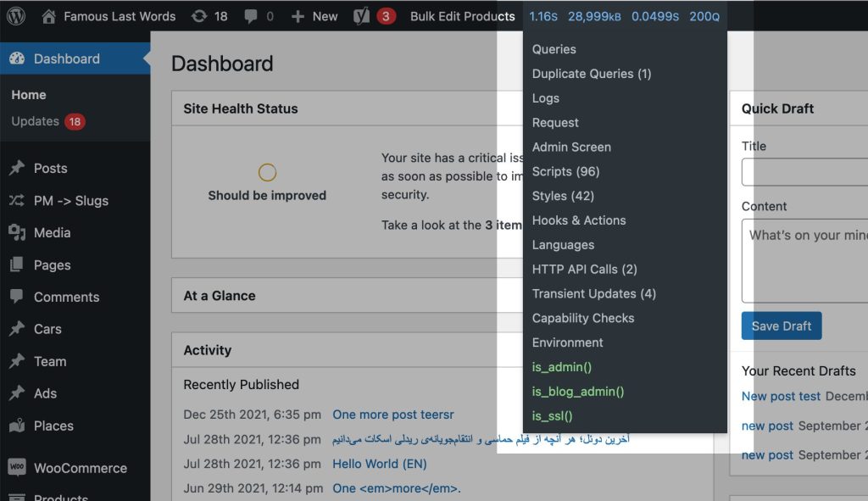Image resolution: width=868 pixels, height=501 pixels.
Task: Click the WooCommerce logo icon
Action: tap(17, 467)
